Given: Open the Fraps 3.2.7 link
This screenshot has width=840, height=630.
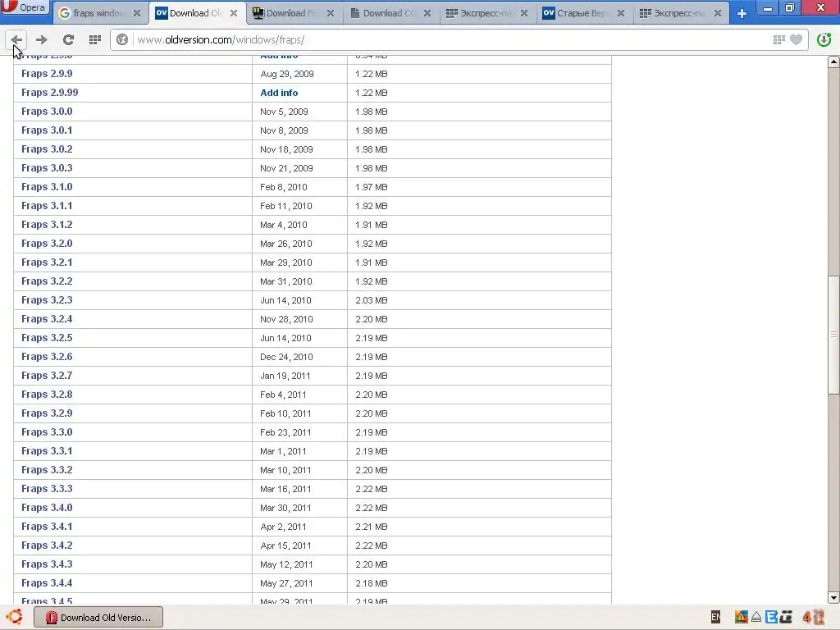Looking at the screenshot, I should 47,375.
